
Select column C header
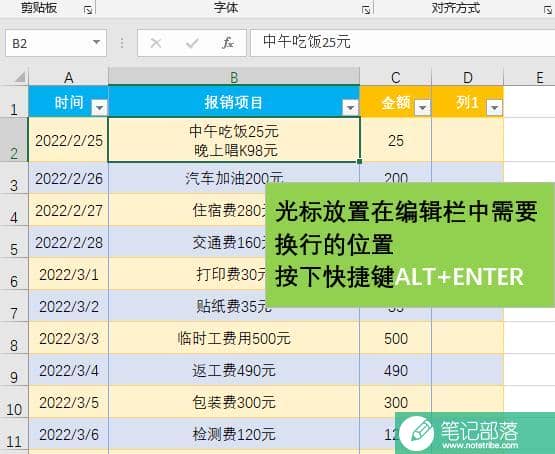pos(396,77)
